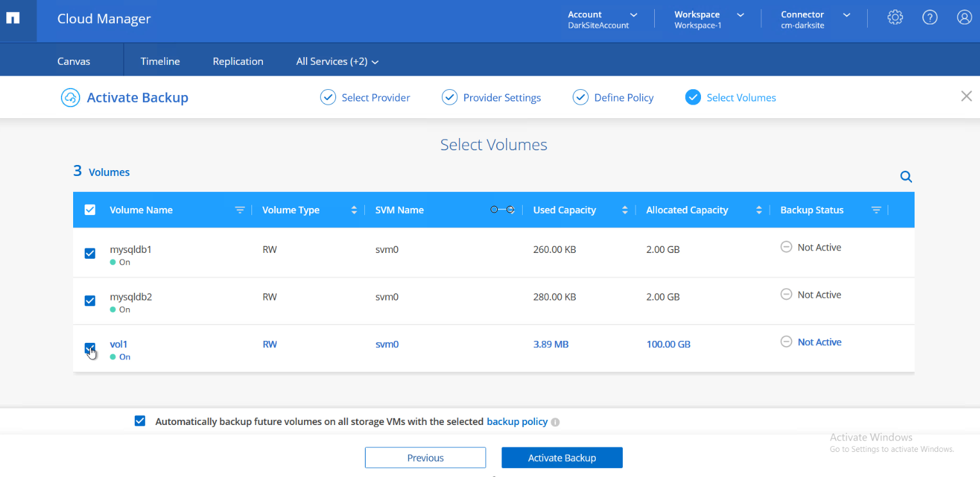Toggle the select-all volumes checkbox in header
Screen dimensions: 980x477
(x=90, y=209)
